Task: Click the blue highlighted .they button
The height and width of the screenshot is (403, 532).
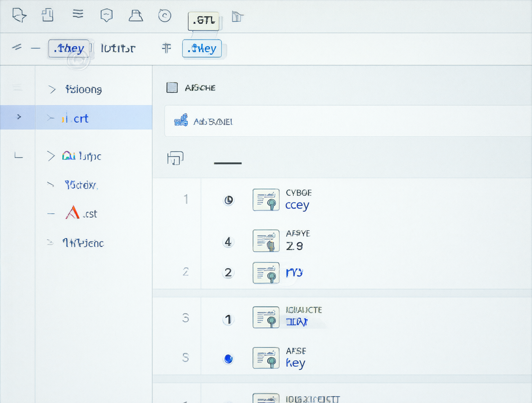Action: point(202,48)
